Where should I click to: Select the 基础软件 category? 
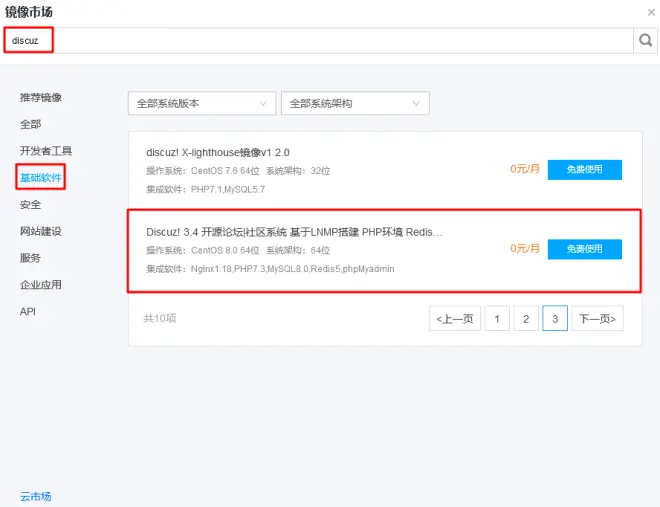[41, 178]
